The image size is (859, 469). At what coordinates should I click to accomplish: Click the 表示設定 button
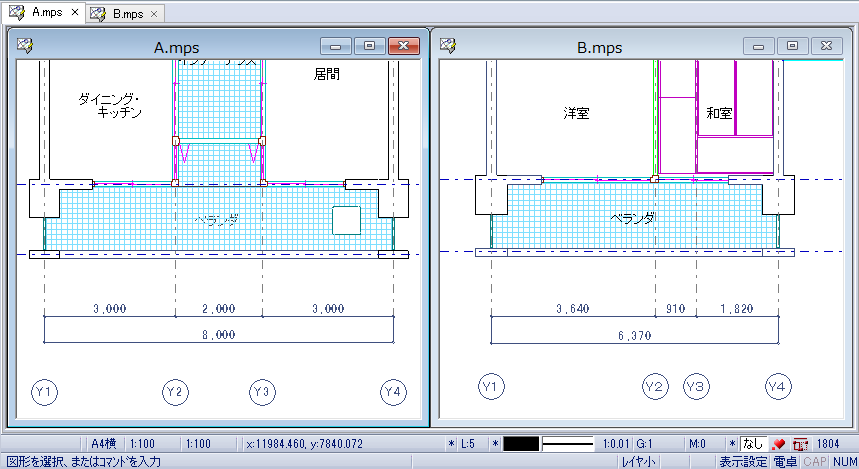[743, 462]
